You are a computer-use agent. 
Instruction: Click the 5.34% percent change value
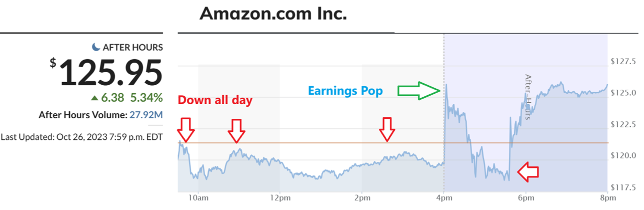146,97
